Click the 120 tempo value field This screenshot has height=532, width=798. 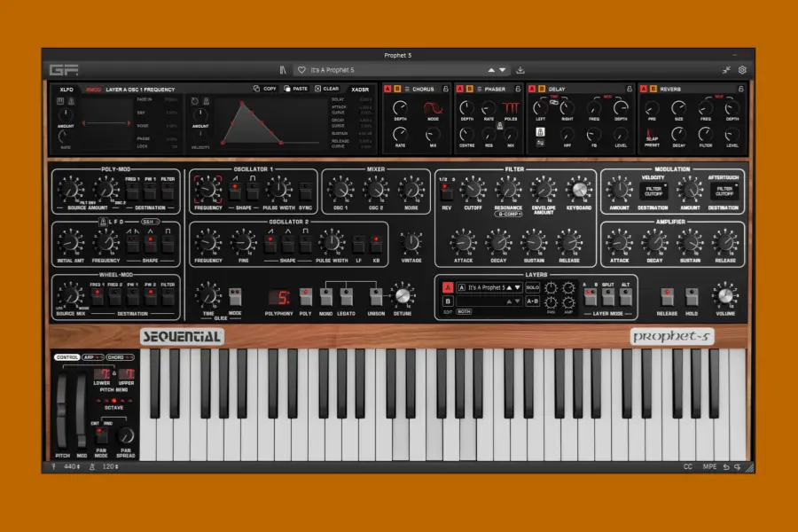coord(111,467)
